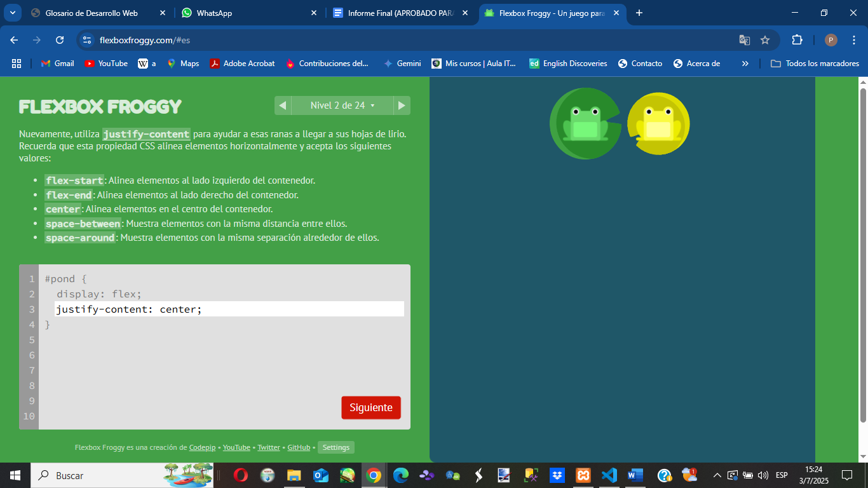Click the FLEXBOX FROGGY title

coord(100,106)
